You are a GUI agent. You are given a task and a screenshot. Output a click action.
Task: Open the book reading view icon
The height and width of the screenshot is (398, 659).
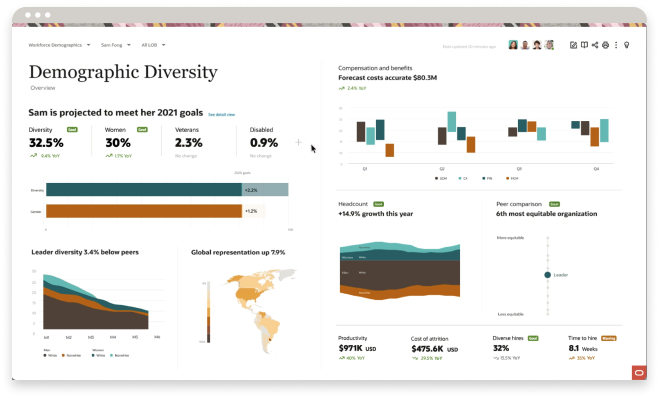point(584,45)
